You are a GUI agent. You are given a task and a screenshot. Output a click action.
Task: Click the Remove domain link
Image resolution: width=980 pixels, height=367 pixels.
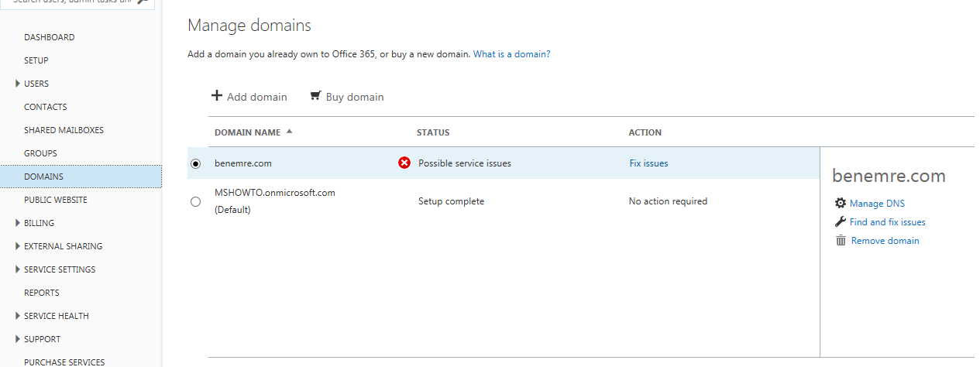(885, 241)
